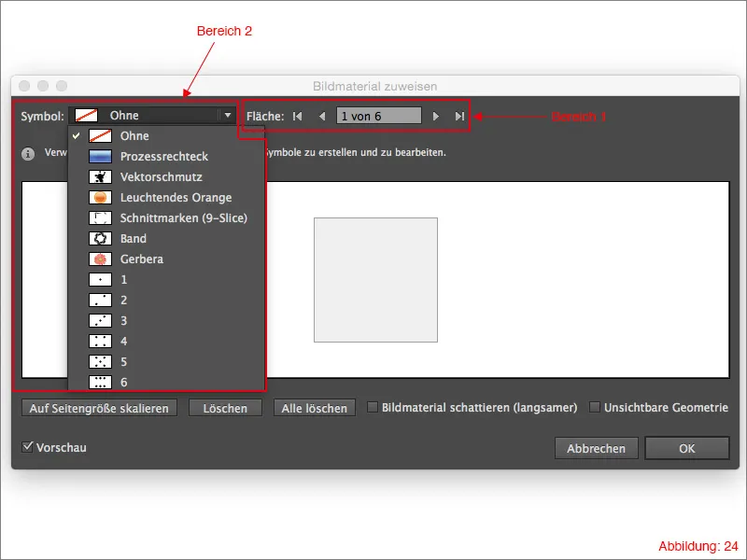
Task: Click the four-dot dice thumbnail
Action: click(x=100, y=341)
